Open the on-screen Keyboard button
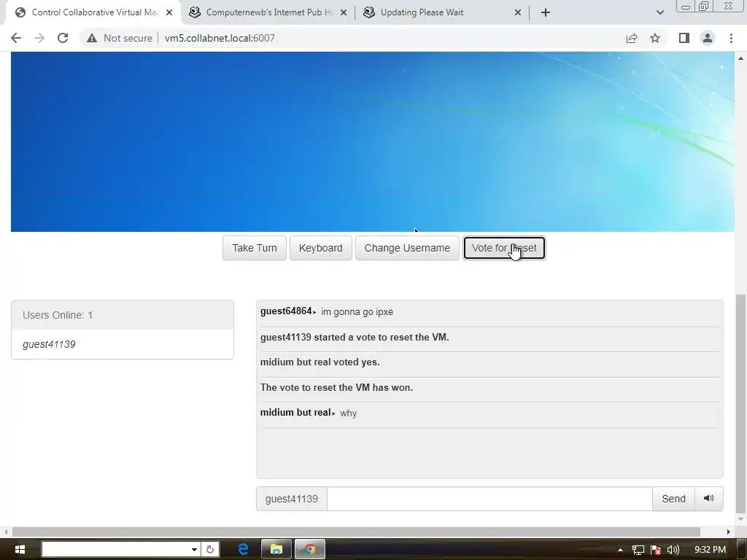 [321, 248]
